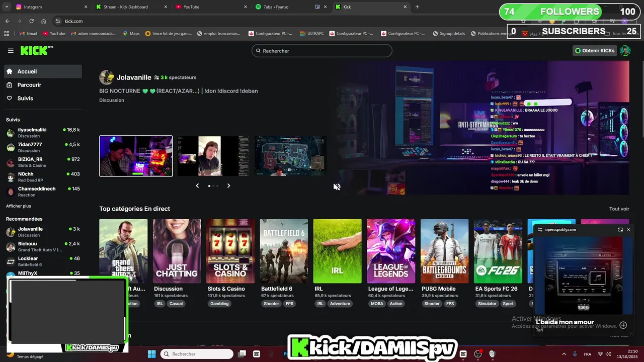Open followed channel ilyaselmaliki
Image resolution: width=644 pixels, height=362 pixels.
[x=43, y=133]
